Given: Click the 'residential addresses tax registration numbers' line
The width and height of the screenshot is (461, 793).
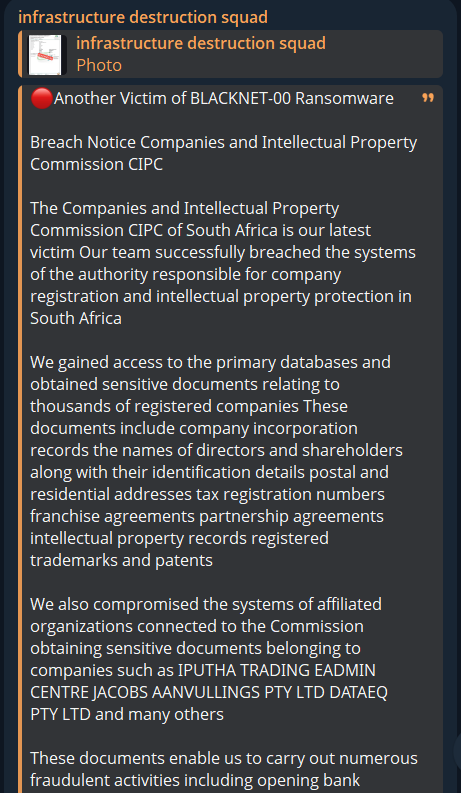Looking at the screenshot, I should click(x=207, y=494).
